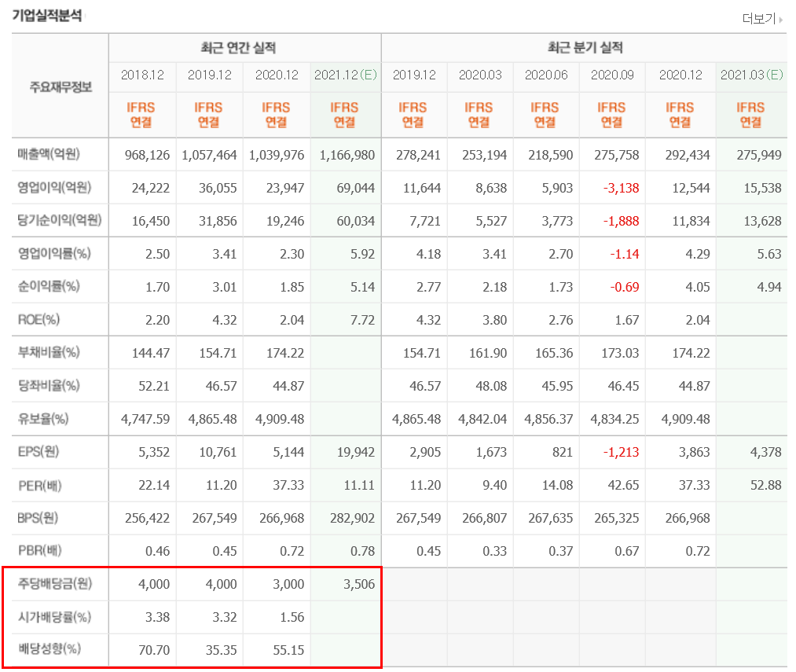Click the PBR value 0.78
796x672 pixels.
tap(362, 551)
